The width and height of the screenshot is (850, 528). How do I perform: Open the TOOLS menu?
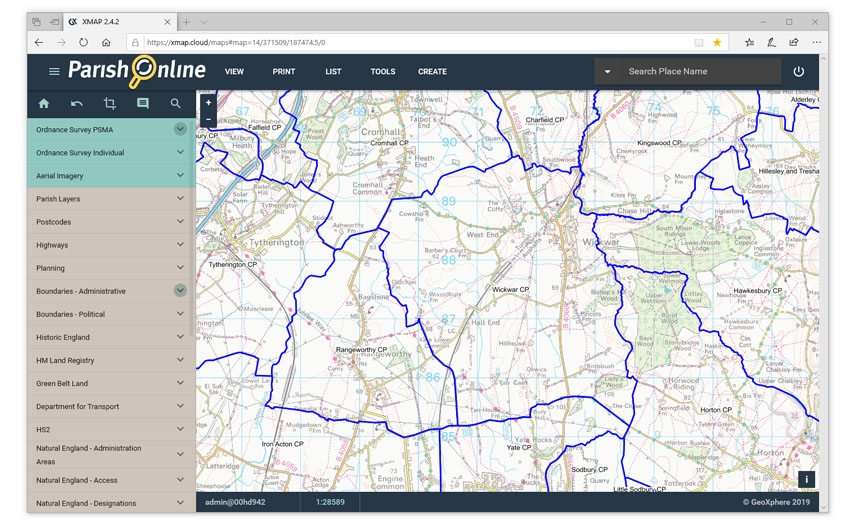[383, 72]
